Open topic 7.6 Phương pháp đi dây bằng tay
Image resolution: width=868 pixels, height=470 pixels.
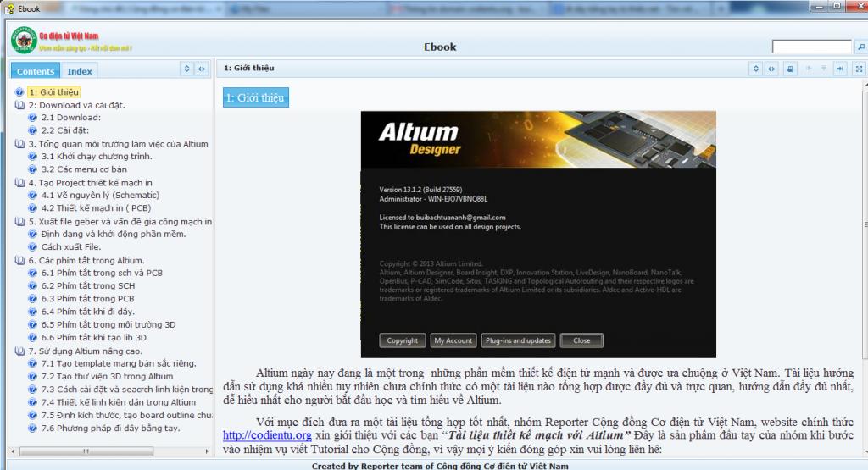(111, 428)
